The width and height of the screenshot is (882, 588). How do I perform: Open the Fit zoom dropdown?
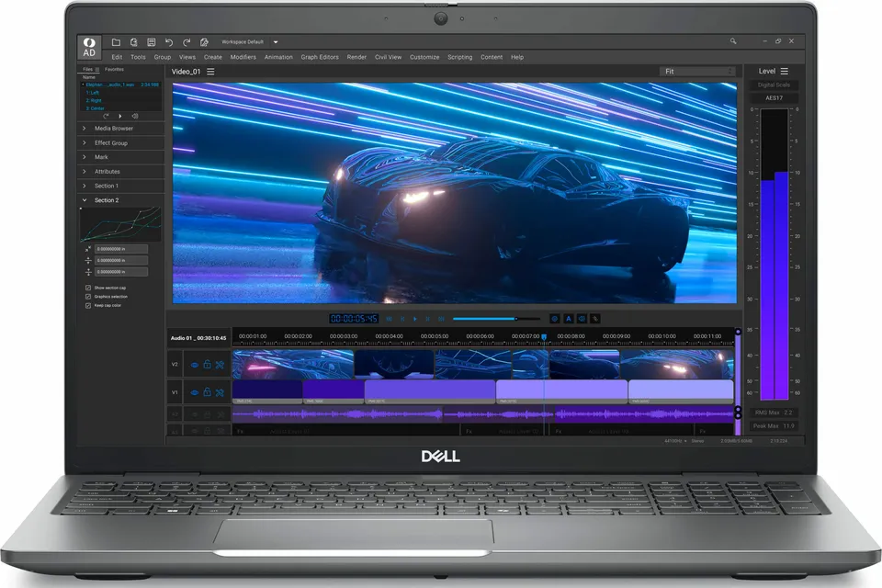click(697, 72)
